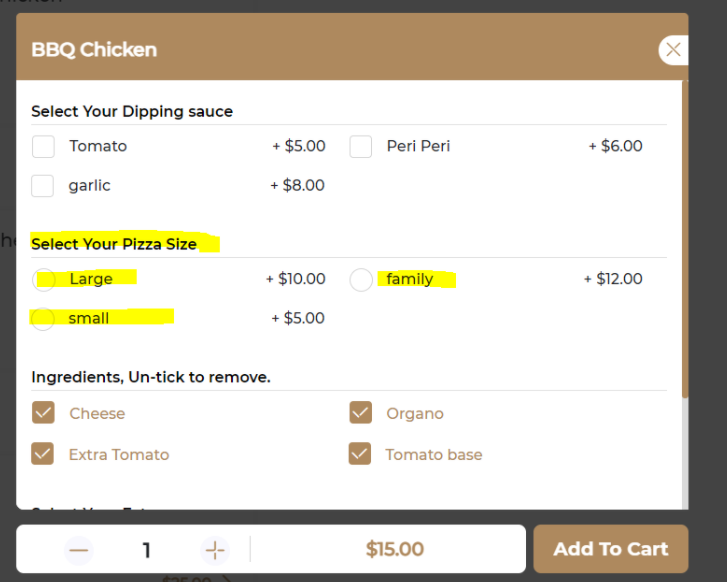Tick the Peri Peri sauce checkbox
Viewport: 727px width, 582px height.
pos(361,147)
